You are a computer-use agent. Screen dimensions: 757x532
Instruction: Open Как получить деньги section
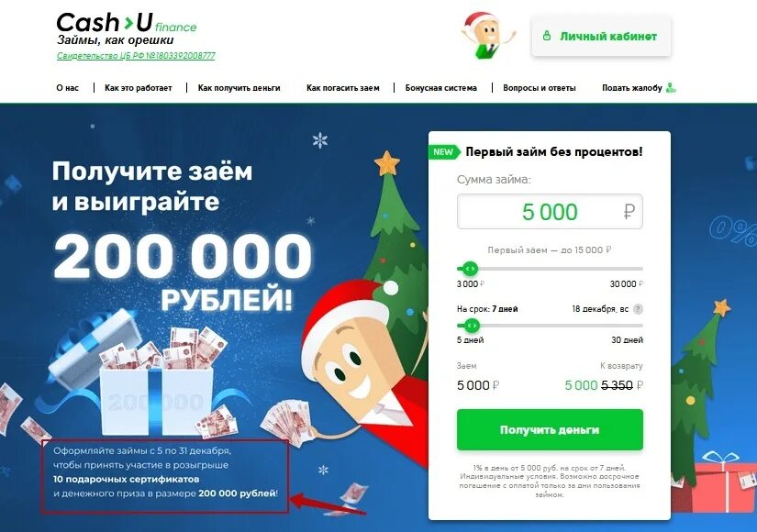point(239,88)
